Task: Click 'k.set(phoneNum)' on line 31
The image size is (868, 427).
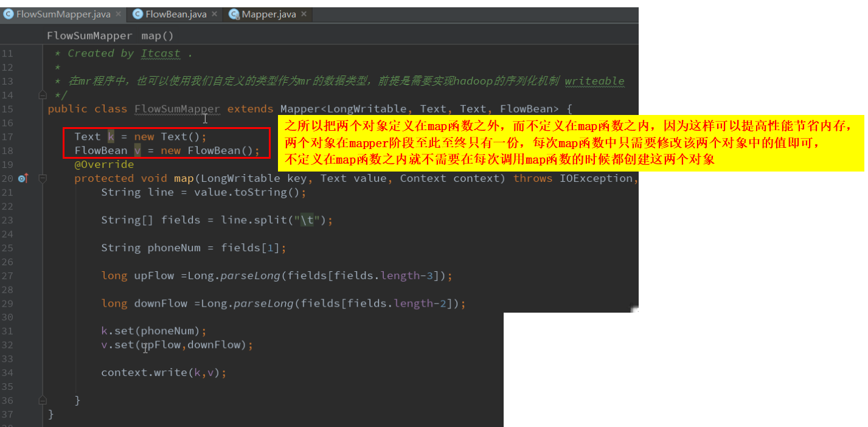Action: click(151, 332)
